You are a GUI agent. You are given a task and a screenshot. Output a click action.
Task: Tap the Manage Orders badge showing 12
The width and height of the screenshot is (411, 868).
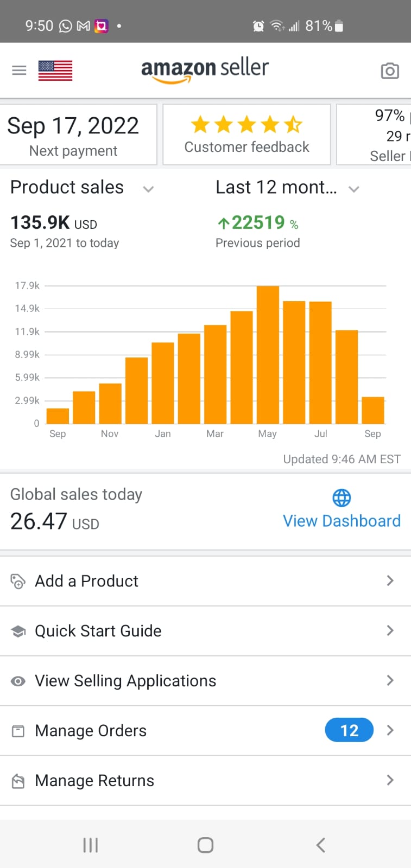(x=349, y=730)
